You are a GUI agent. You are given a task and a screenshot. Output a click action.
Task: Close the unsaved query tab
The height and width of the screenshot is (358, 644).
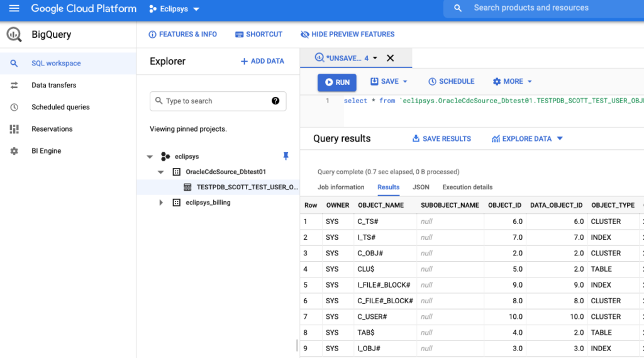(390, 58)
